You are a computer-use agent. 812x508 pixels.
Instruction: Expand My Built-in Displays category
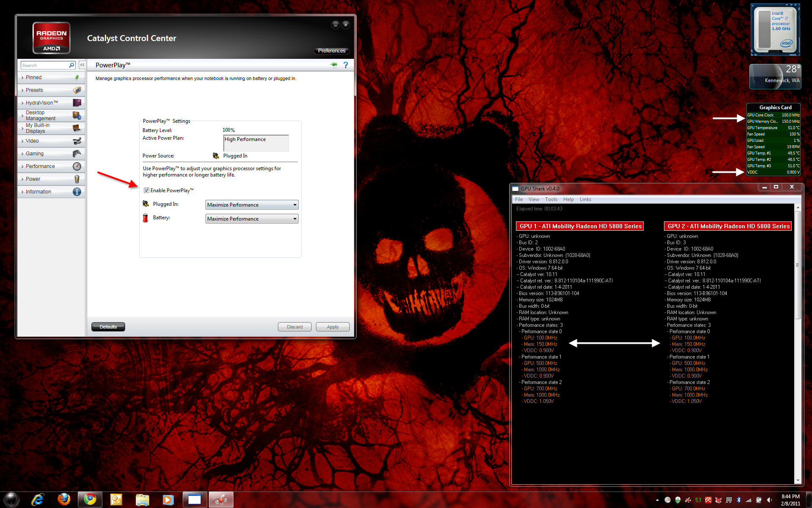pos(51,128)
